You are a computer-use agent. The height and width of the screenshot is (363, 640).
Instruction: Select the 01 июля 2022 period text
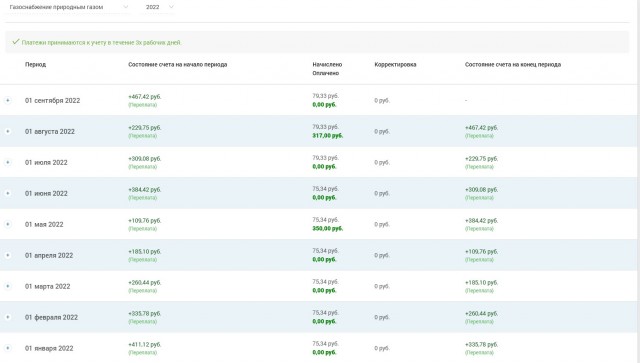click(46, 163)
